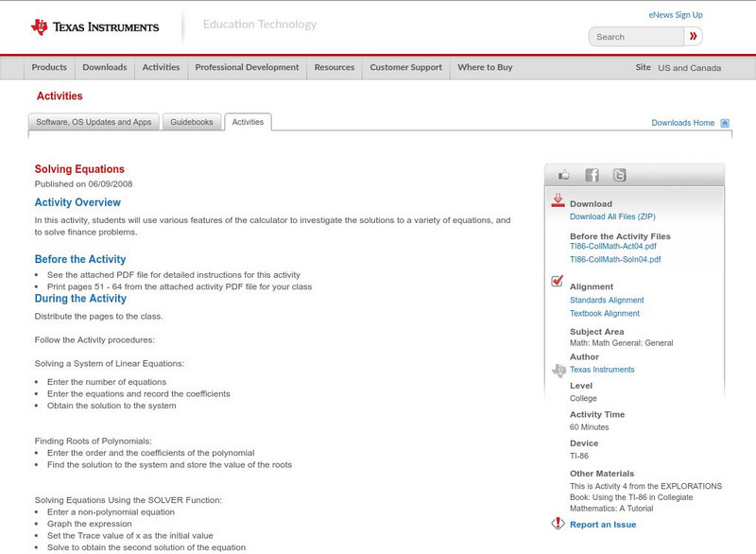Share the activity on Facebook

click(591, 174)
